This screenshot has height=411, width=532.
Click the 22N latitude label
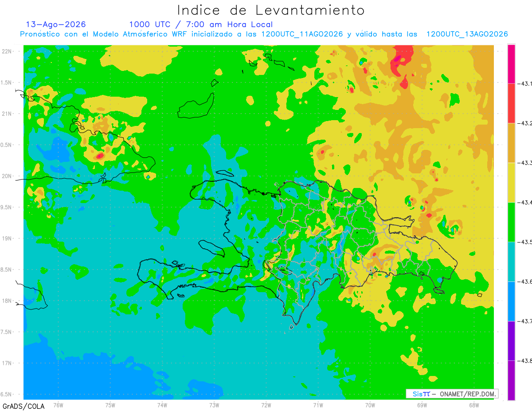8,51
